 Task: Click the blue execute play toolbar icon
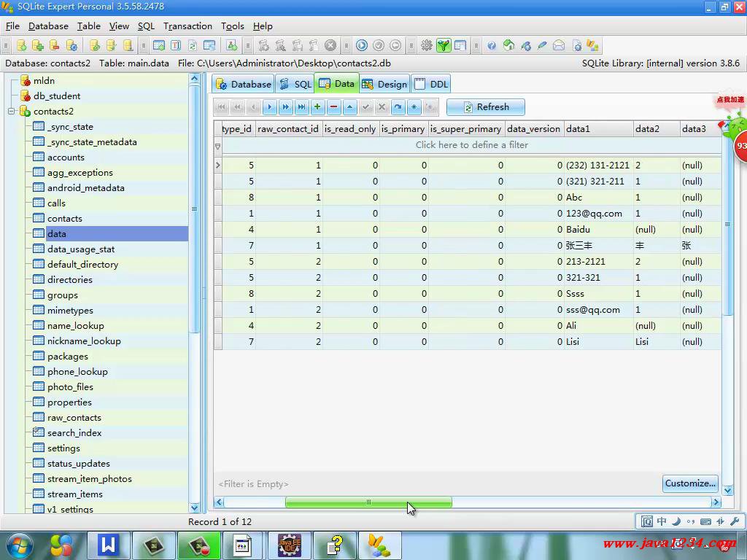click(x=362, y=45)
